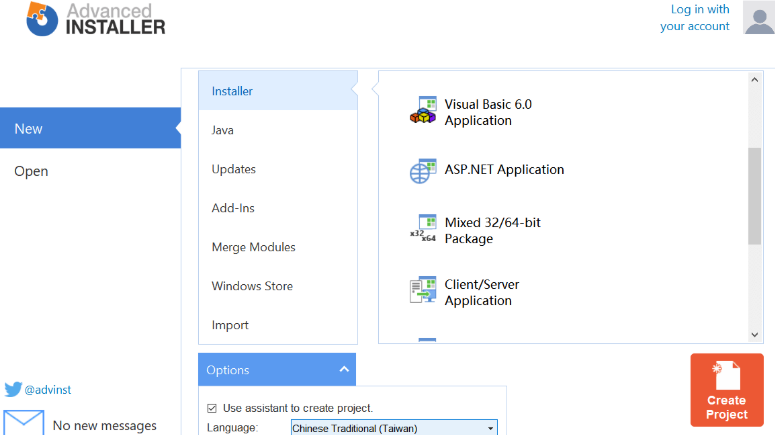Click the user account avatar icon
The image size is (775, 435).
click(x=759, y=17)
